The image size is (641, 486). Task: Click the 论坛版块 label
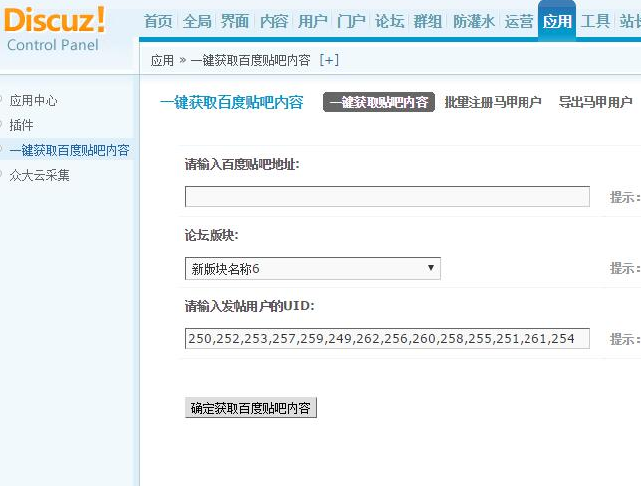coord(211,235)
